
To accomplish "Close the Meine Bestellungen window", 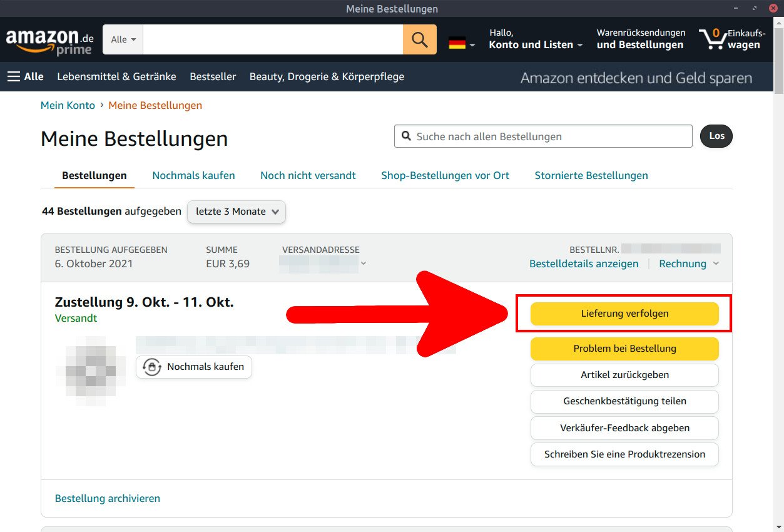I will click(x=773, y=8).
